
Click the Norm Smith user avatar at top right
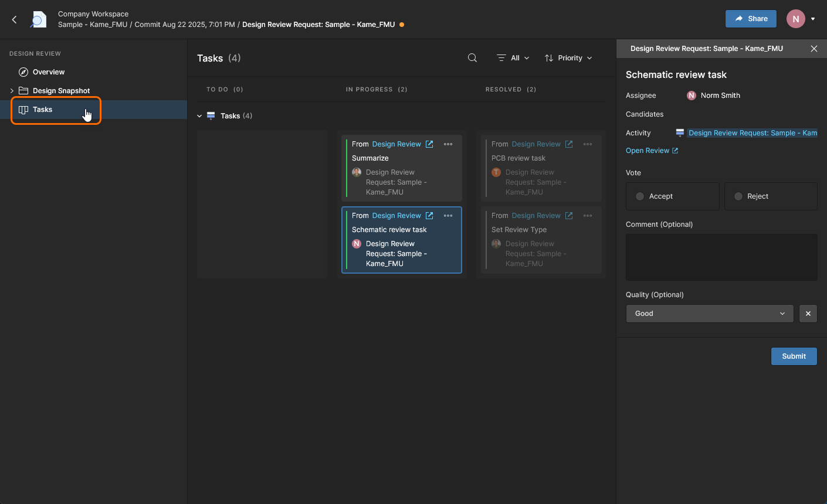pos(795,19)
